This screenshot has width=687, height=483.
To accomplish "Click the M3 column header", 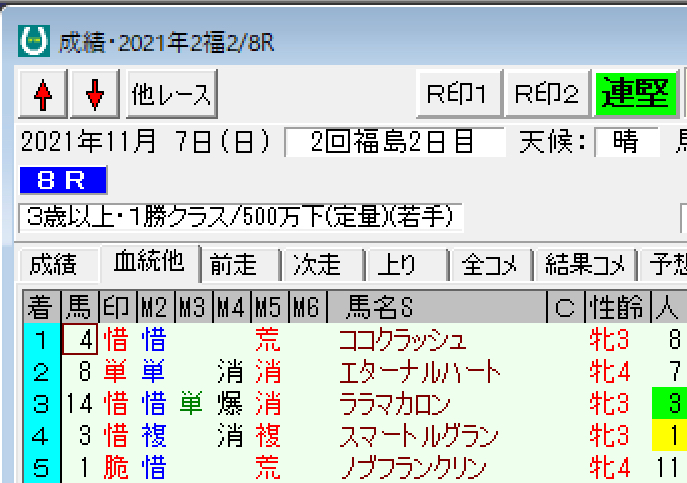I will [x=194, y=307].
